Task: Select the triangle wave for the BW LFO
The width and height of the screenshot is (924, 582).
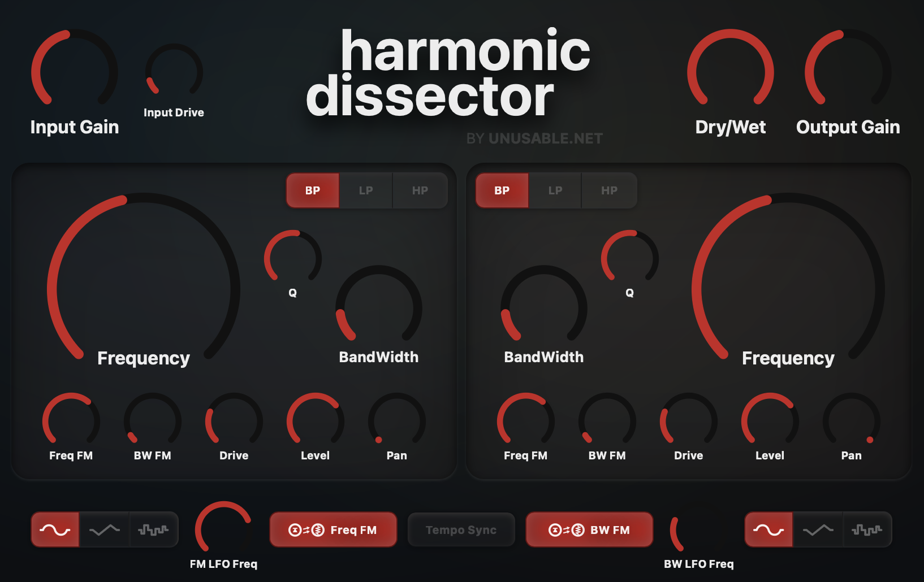Action: [x=818, y=529]
